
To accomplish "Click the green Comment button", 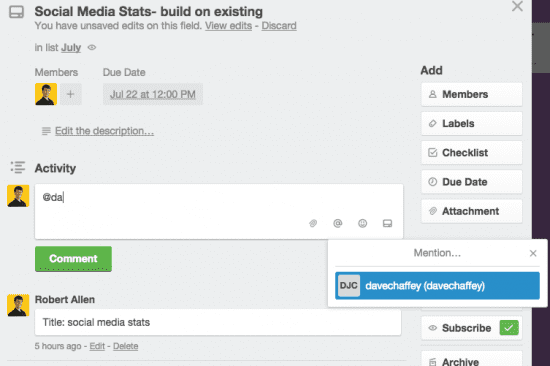I will [73, 259].
